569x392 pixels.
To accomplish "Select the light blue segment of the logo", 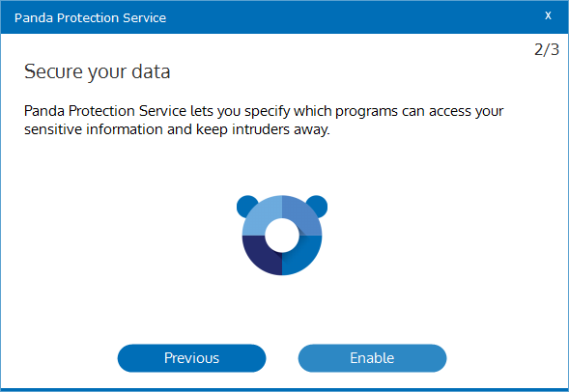I will click(x=260, y=215).
